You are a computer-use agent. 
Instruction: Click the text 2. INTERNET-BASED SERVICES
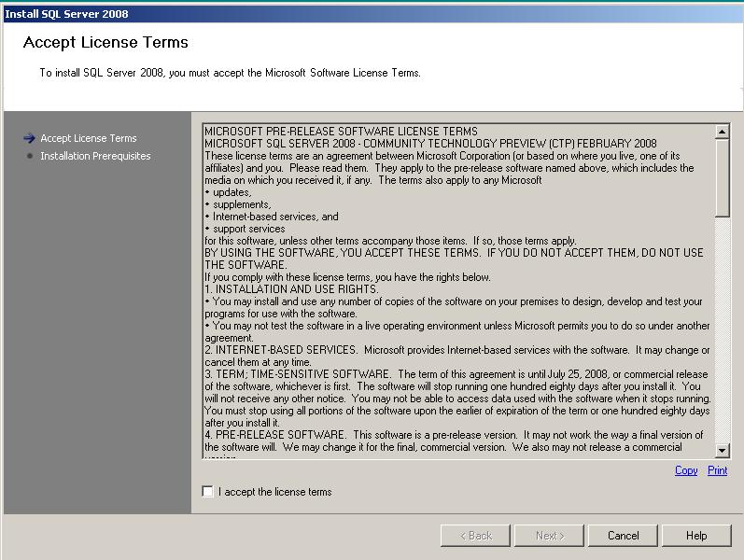[280, 350]
